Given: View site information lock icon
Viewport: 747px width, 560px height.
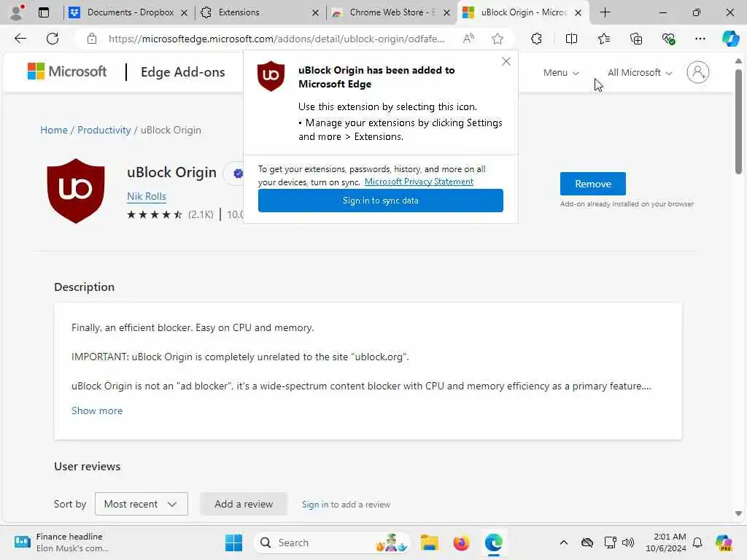Looking at the screenshot, I should coord(92,39).
